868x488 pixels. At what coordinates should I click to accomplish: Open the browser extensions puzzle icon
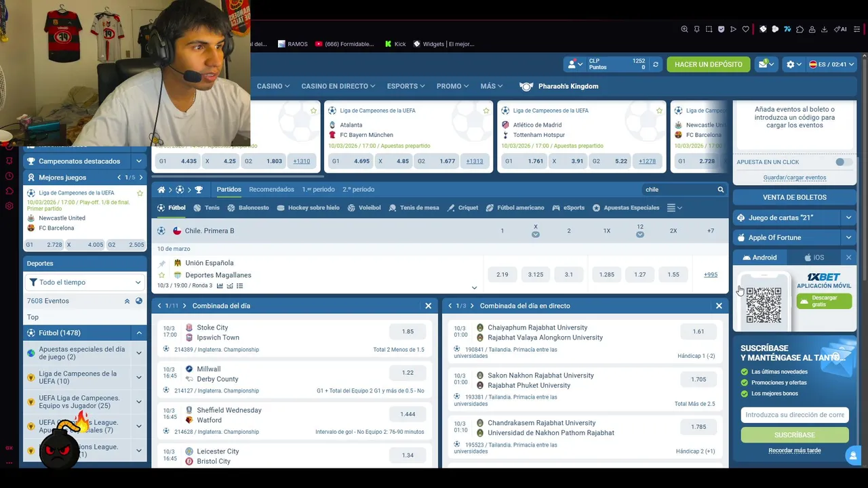point(800,29)
